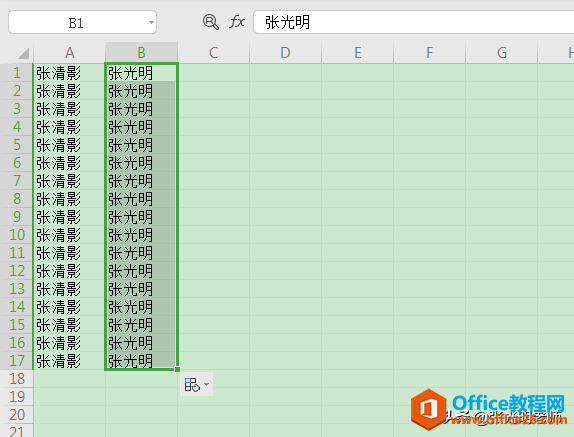Select column D header
Viewport: 574px width, 437px height.
tap(285, 53)
